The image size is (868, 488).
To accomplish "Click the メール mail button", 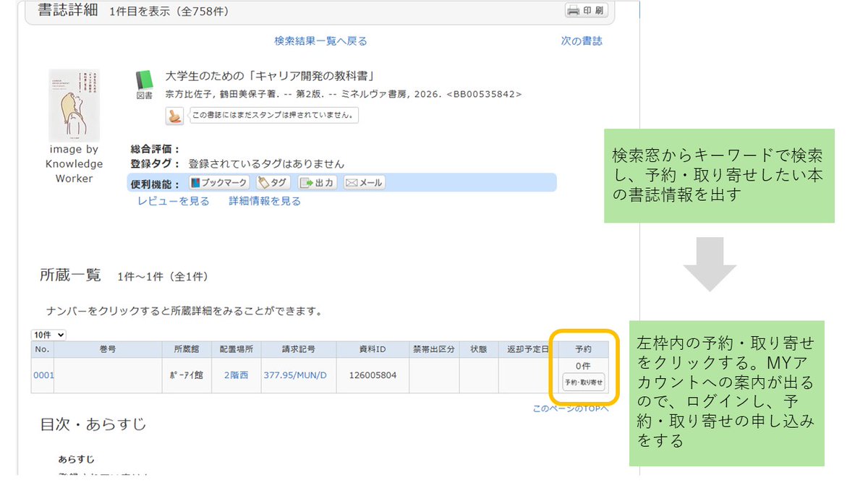I will point(364,183).
